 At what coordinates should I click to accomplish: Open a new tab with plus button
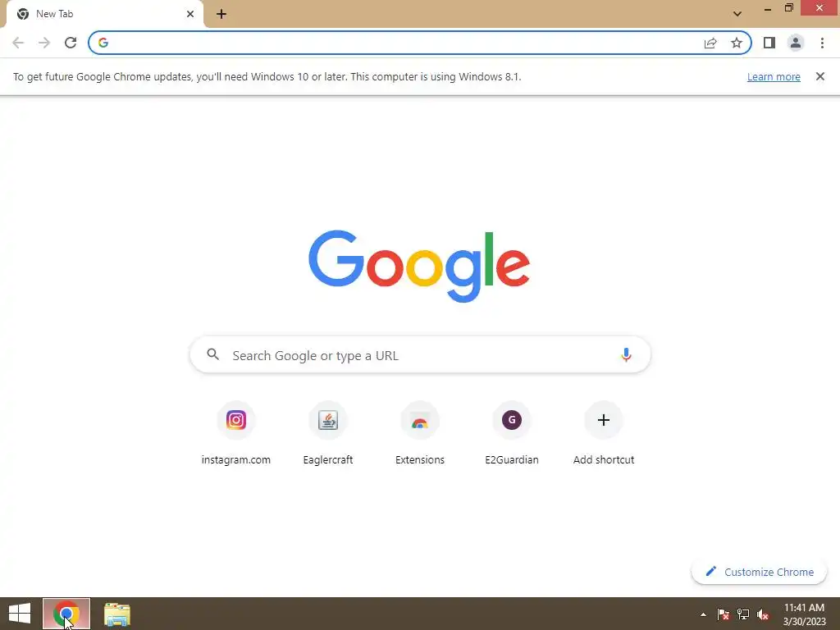[x=221, y=14]
